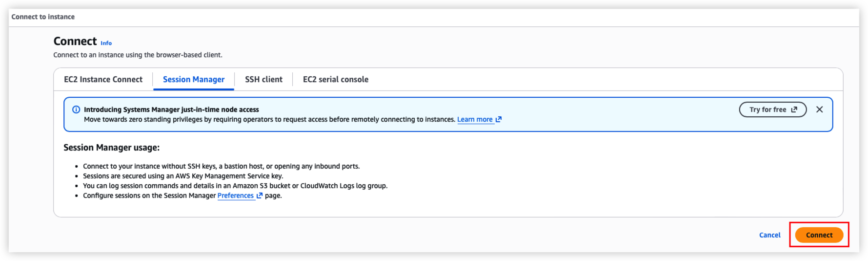
Task: Cancel the connection dialog
Action: pyautogui.click(x=769, y=235)
